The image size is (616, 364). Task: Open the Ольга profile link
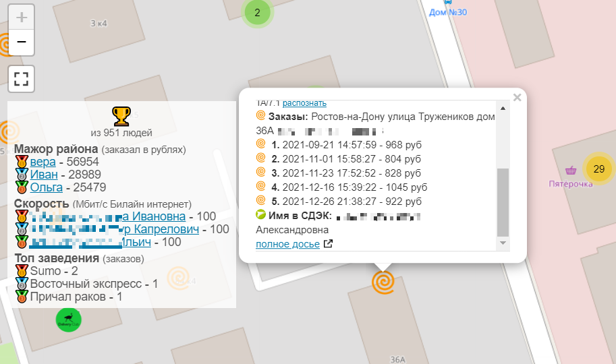tap(47, 187)
